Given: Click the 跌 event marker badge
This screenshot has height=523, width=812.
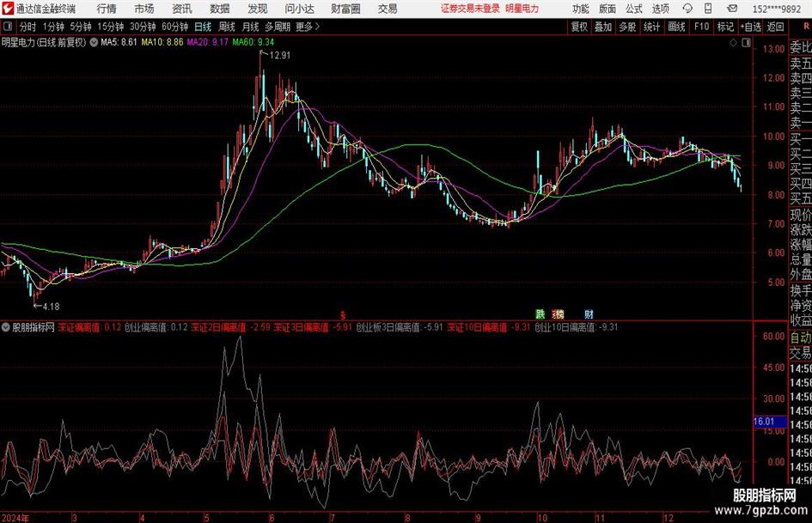Looking at the screenshot, I should click(540, 313).
